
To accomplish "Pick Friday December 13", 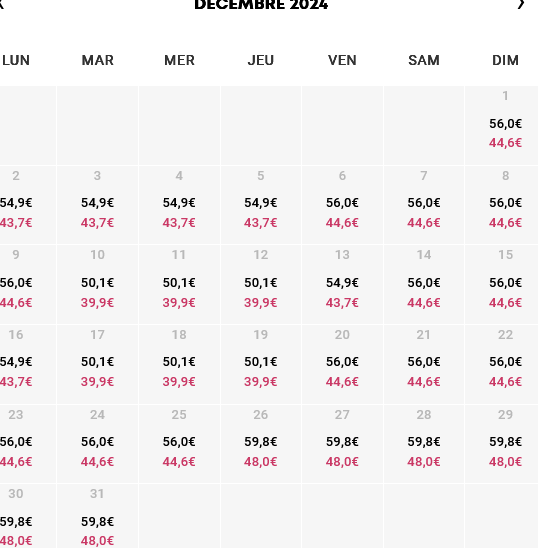I will click(x=342, y=284).
